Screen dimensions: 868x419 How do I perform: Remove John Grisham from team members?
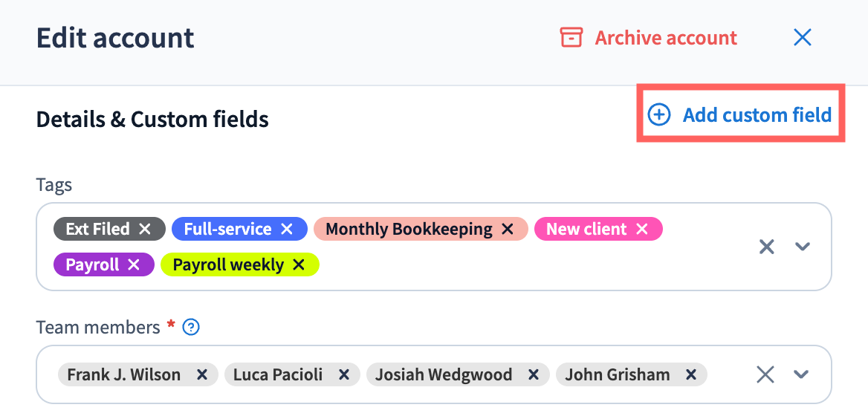691,374
